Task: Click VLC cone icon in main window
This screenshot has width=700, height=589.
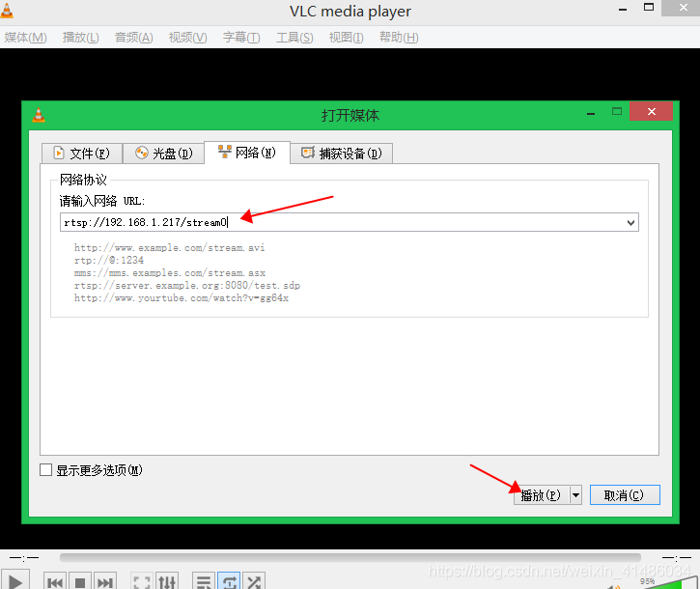Action: click(x=7, y=10)
